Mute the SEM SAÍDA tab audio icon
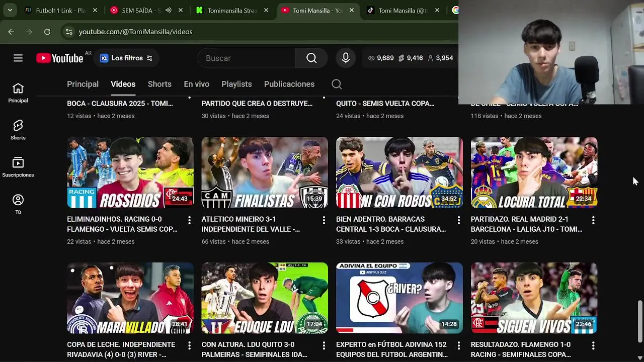The width and height of the screenshot is (644, 362). 169,10
